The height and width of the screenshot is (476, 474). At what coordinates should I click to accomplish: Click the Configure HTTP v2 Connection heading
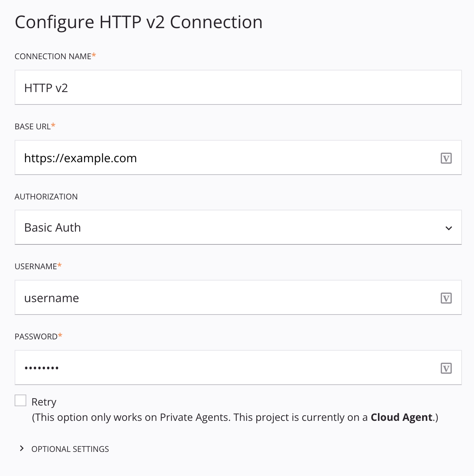(x=138, y=22)
